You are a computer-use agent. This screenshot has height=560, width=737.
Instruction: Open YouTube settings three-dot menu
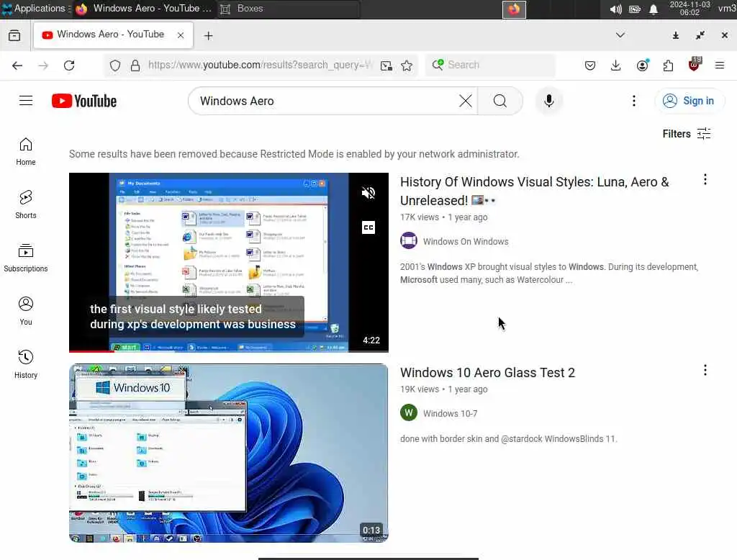click(x=634, y=101)
